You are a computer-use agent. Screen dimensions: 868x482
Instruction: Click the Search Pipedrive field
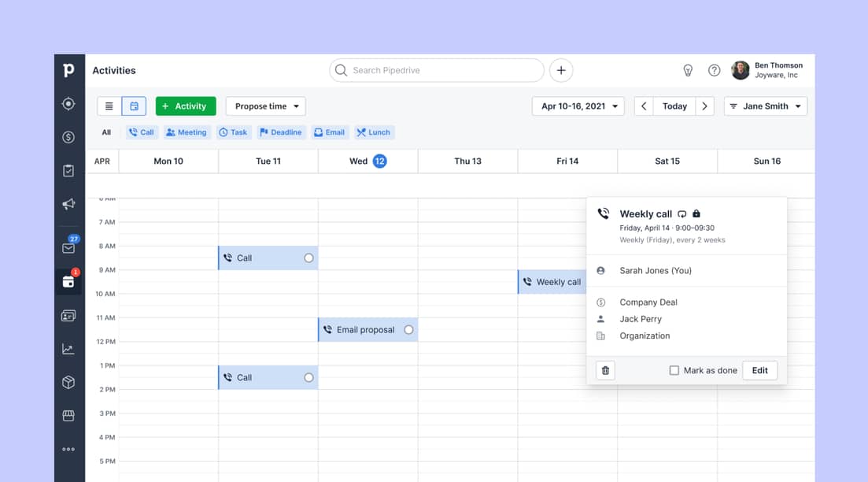click(x=437, y=70)
